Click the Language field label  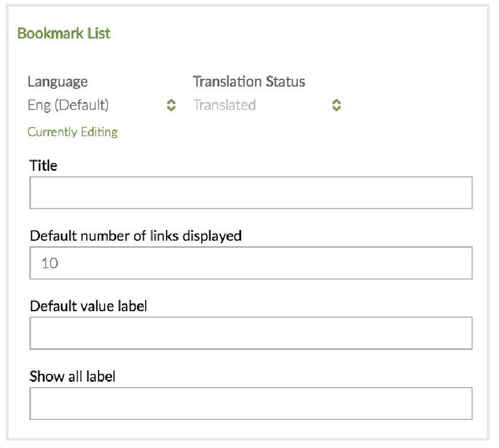pyautogui.click(x=57, y=82)
